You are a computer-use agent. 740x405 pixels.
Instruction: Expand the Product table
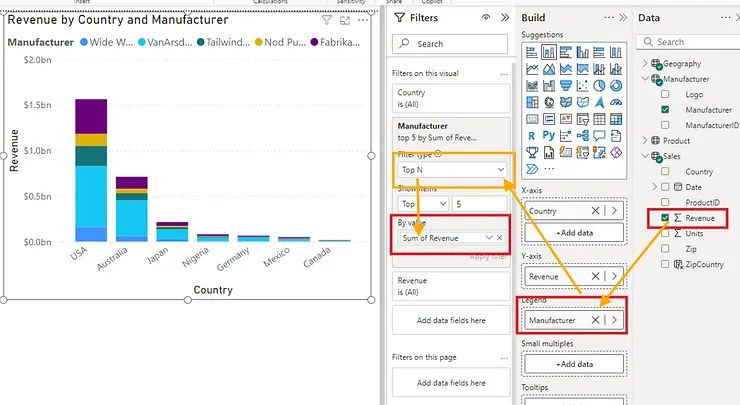coord(645,141)
